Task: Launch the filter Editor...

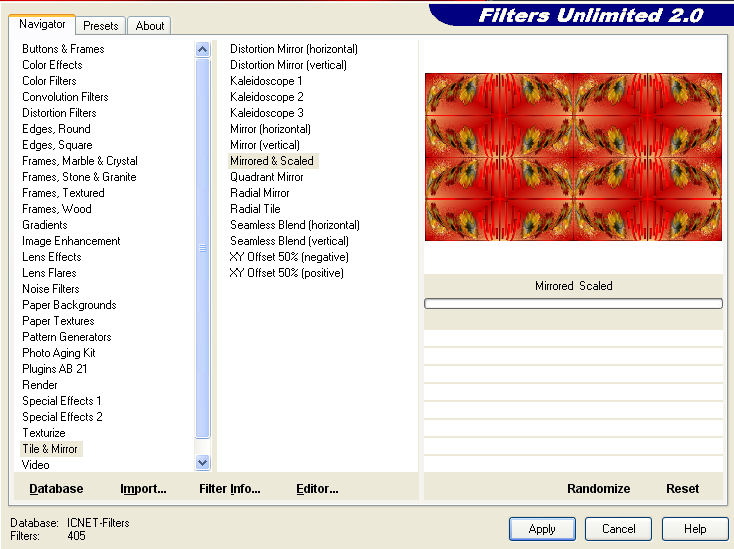Action: coord(317,488)
